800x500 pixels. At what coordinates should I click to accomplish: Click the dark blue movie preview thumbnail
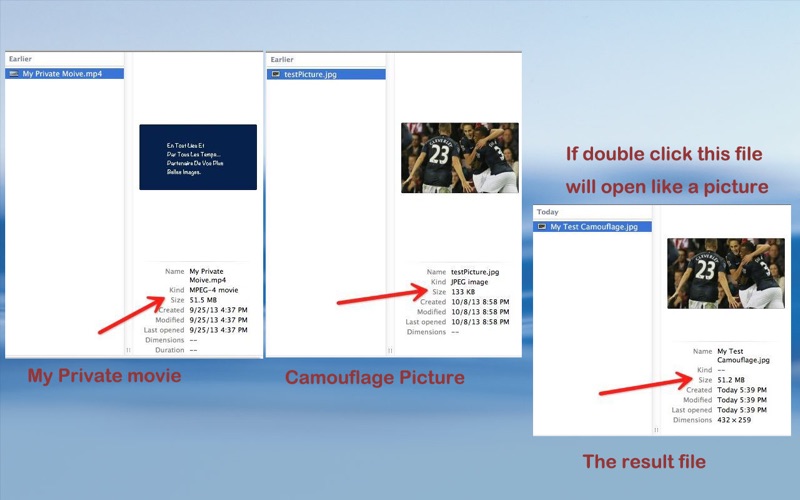pyautogui.click(x=198, y=157)
